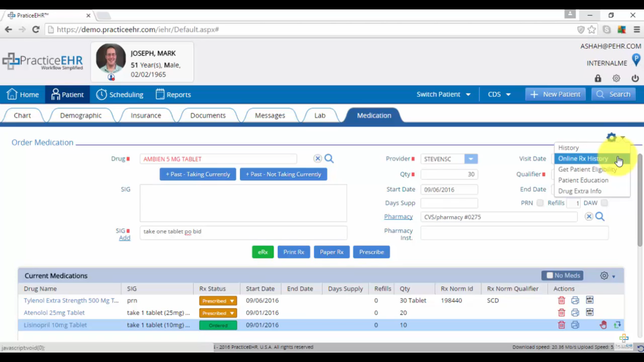Click the red hand icon on Lisinopril row
The height and width of the screenshot is (362, 644).
(x=603, y=325)
